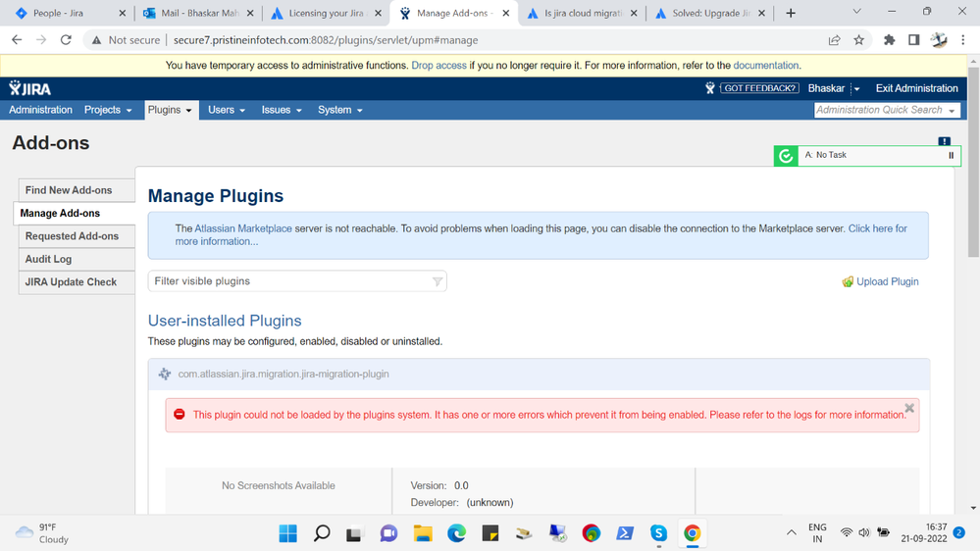Open Administration menu item

40,110
